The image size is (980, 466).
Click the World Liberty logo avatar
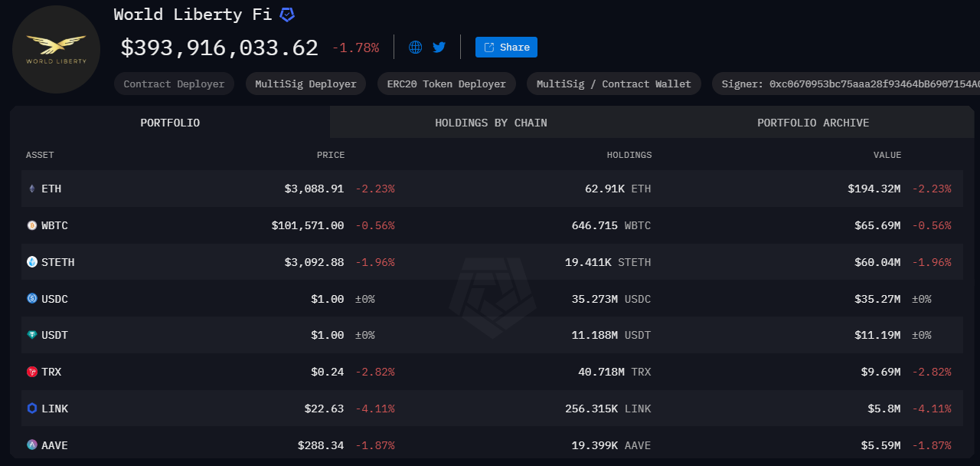tap(56, 49)
